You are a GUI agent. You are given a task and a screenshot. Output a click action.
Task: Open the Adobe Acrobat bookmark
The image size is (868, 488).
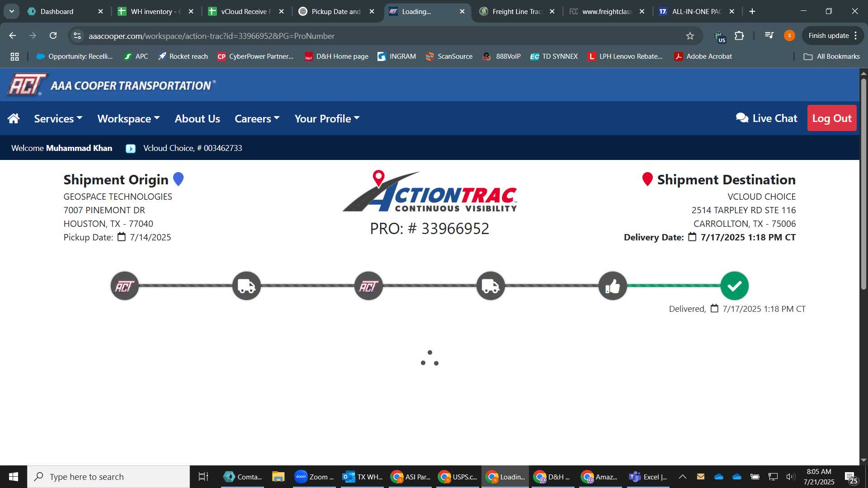point(703,56)
